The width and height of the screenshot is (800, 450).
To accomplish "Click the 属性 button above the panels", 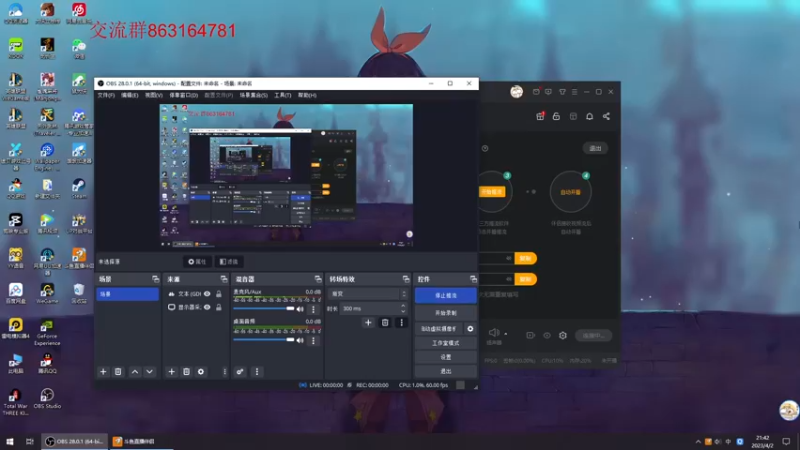I will 197,262.
